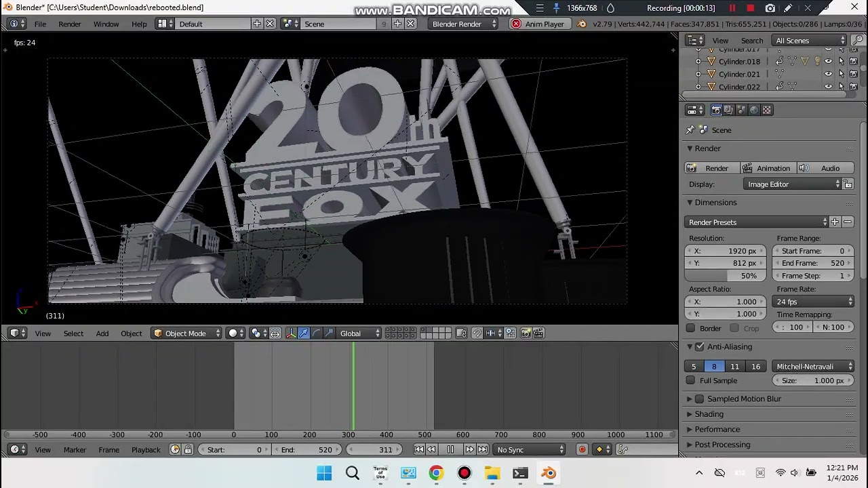The image size is (868, 488).
Task: Click the lock interface icon beside Image Editor
Action: (x=848, y=184)
